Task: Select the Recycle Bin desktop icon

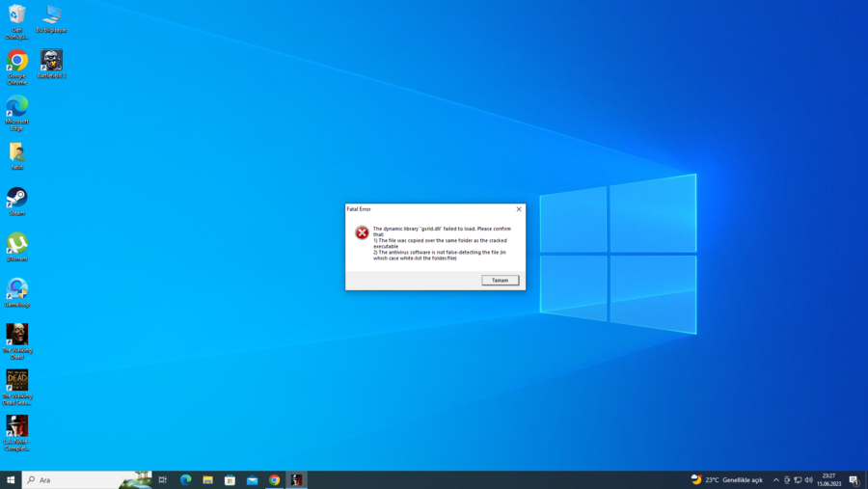Action: tap(17, 21)
